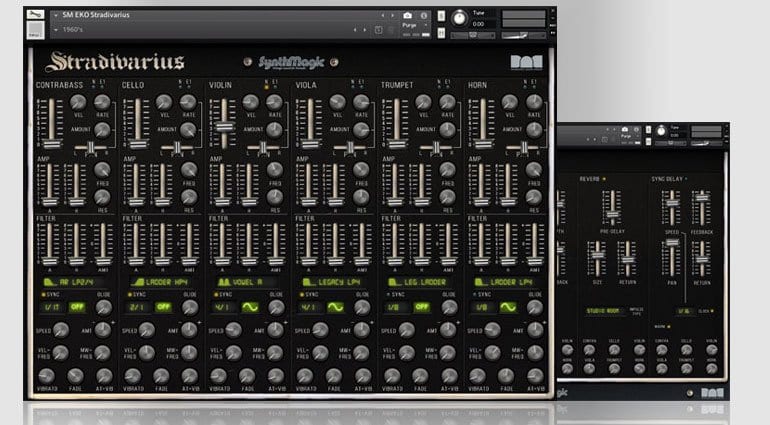The image size is (770, 425).
Task: Mute the instrument with the M button
Action: pyautogui.click(x=441, y=33)
